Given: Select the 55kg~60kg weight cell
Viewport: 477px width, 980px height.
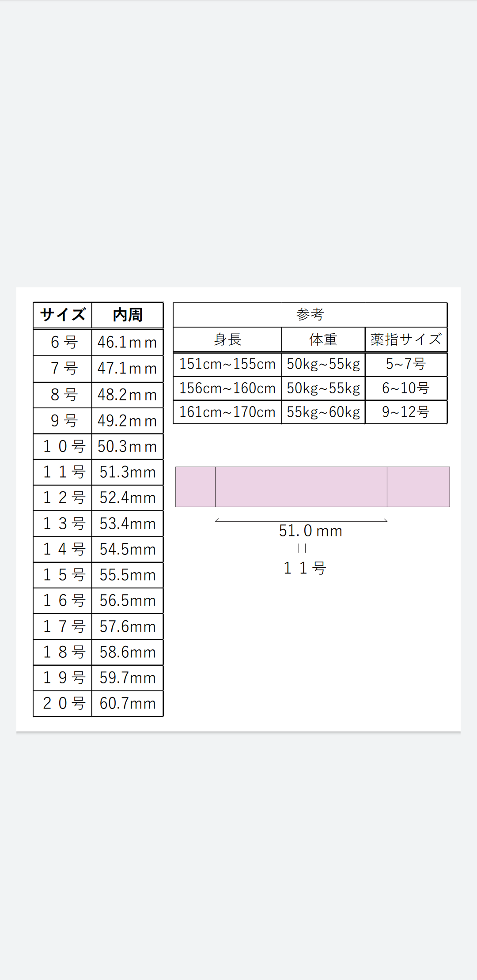Looking at the screenshot, I should click(323, 412).
